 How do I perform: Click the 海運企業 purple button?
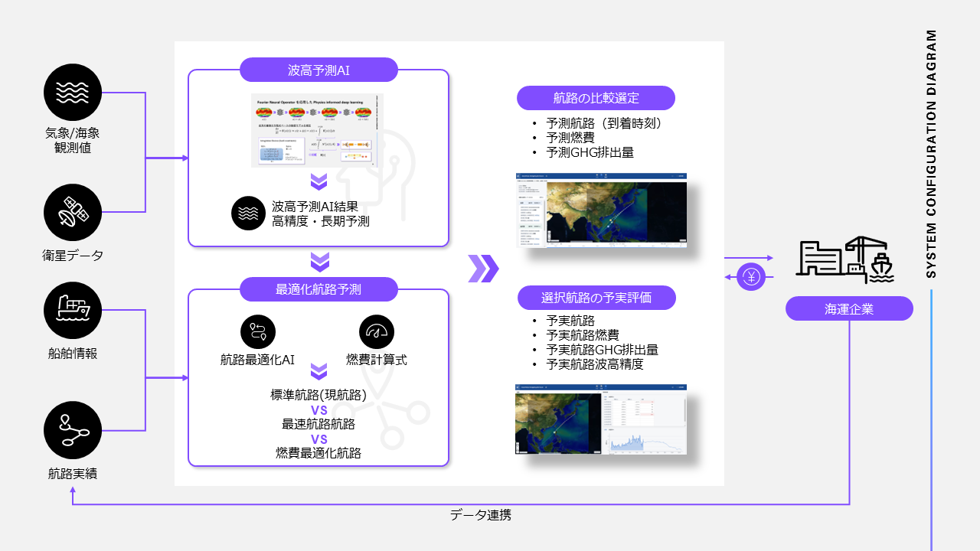click(x=848, y=309)
